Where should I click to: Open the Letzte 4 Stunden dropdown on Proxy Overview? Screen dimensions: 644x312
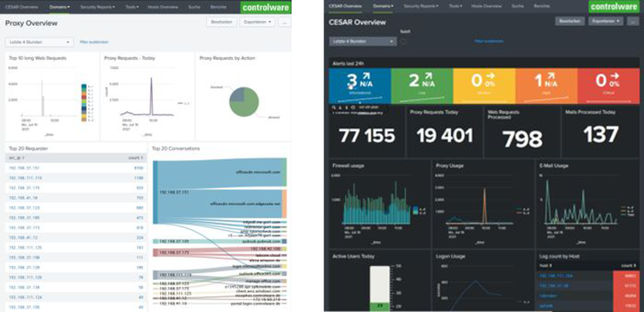tap(39, 42)
